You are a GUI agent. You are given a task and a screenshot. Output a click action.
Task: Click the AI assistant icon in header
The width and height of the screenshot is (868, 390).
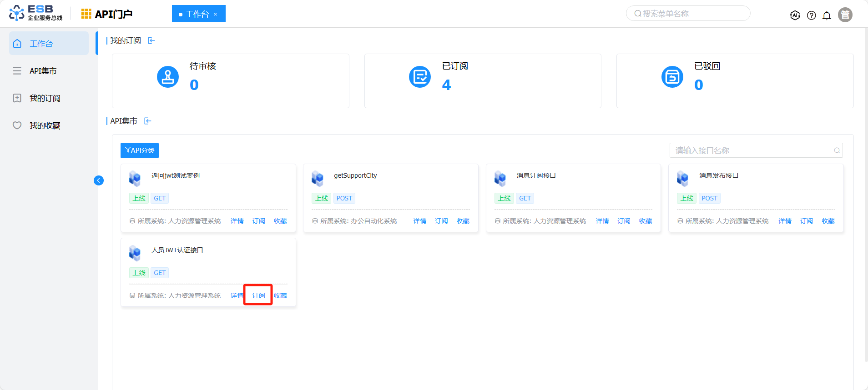click(795, 15)
